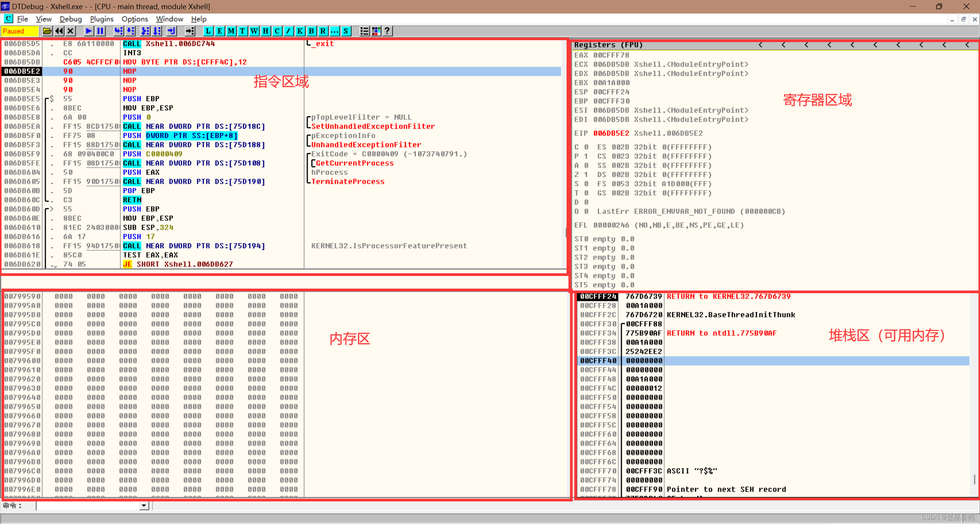Viewport: 980px width, 524px height.
Task: Toggle the C flag value
Action: [586, 147]
